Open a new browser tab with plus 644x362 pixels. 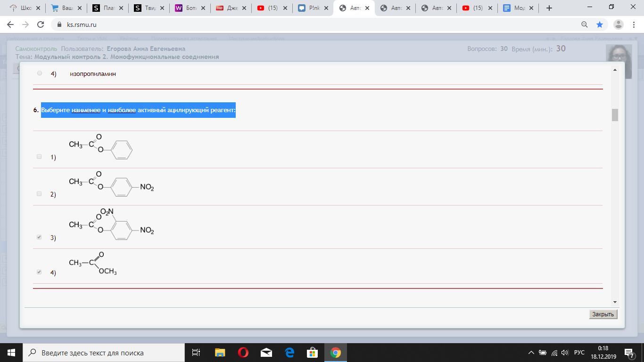(x=549, y=8)
